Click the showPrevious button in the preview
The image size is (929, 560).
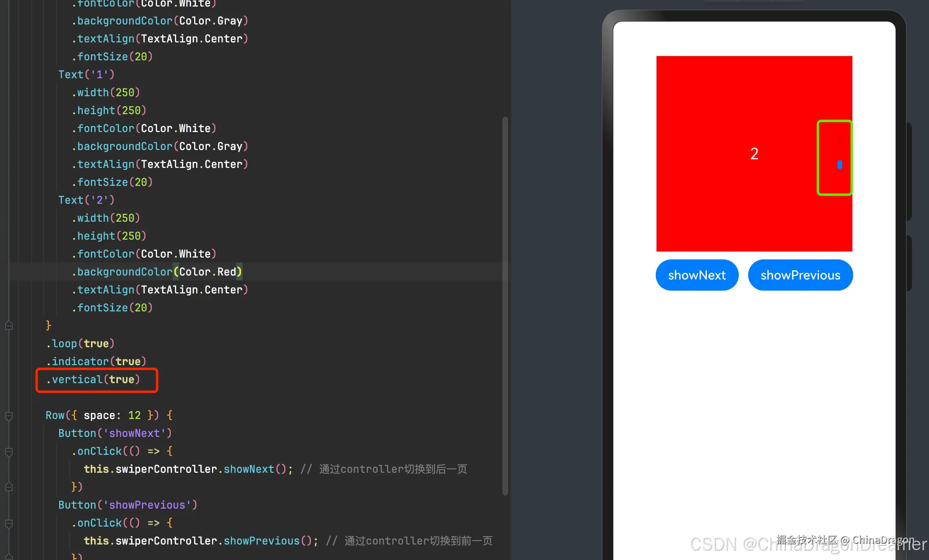(800, 275)
